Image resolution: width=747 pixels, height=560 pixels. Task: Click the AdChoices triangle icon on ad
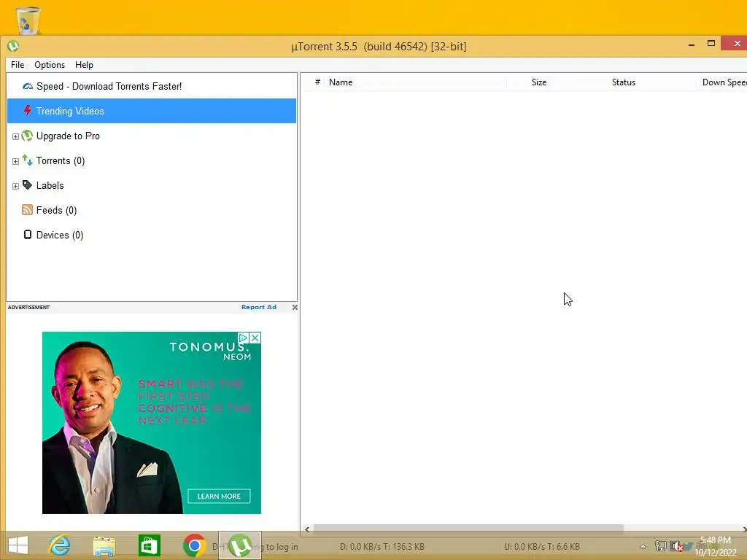[243, 338]
